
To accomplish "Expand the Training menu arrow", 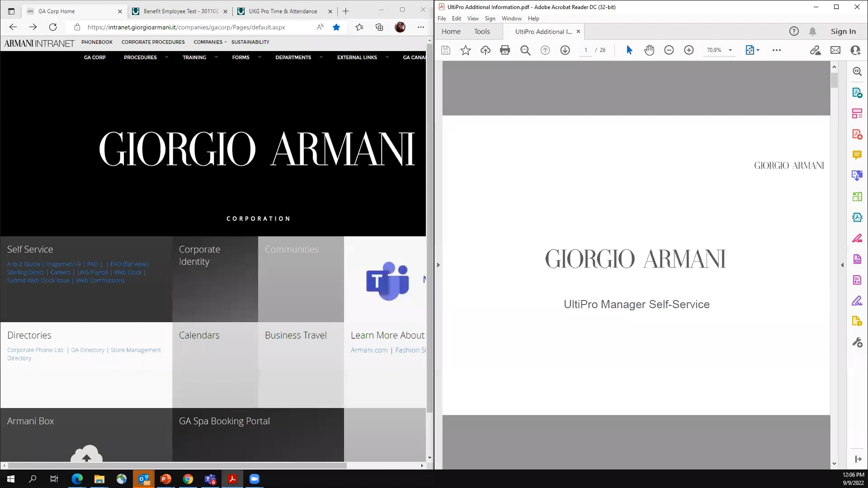I will pyautogui.click(x=216, y=57).
